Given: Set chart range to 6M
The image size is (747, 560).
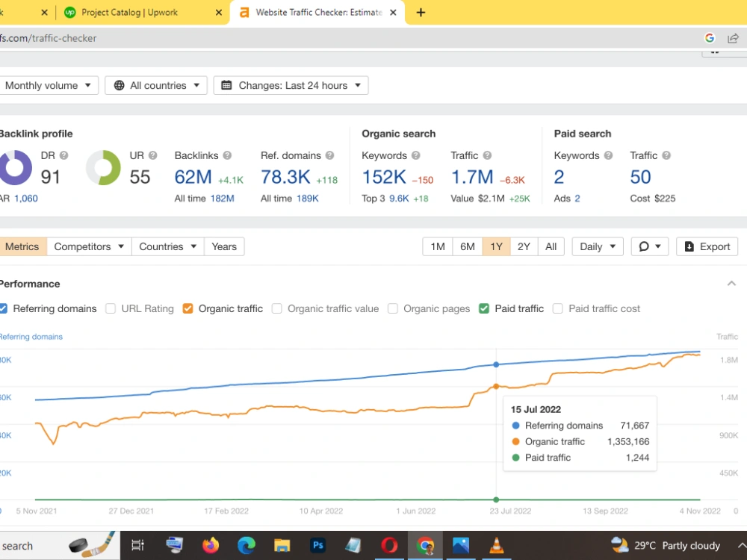Looking at the screenshot, I should [x=468, y=246].
